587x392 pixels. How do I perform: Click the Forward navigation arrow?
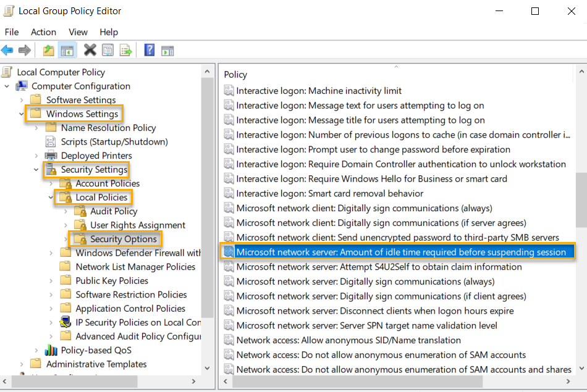23,50
